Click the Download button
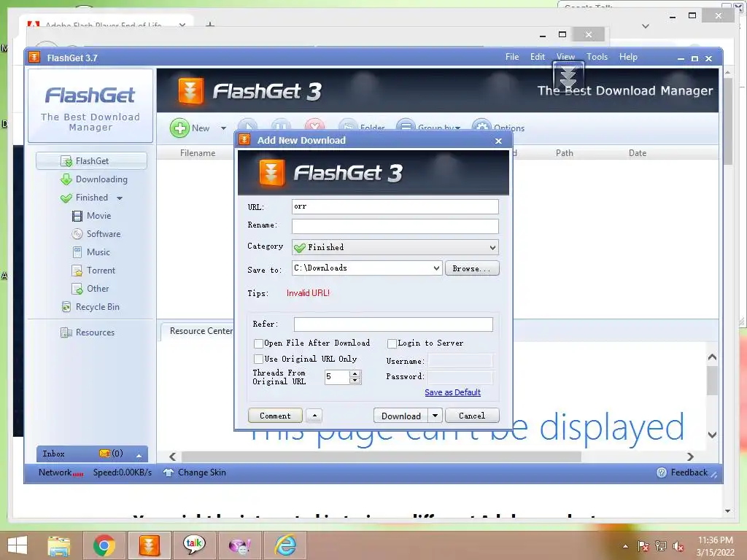Viewport: 747px width, 560px height. [x=400, y=416]
